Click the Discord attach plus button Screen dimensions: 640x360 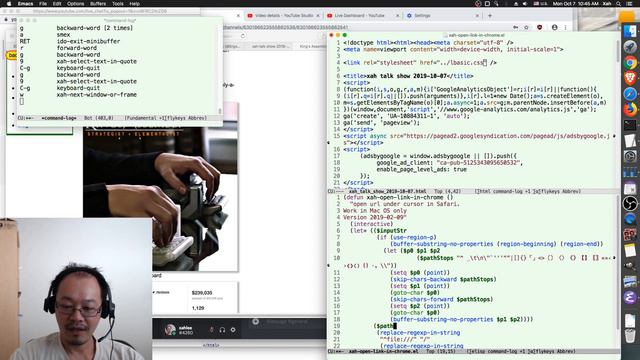point(256,322)
